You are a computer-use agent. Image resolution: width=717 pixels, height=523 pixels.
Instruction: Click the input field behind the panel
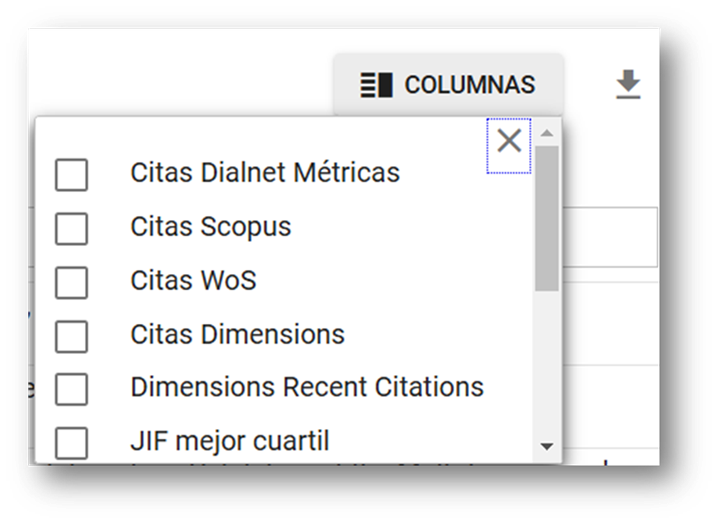(608, 237)
